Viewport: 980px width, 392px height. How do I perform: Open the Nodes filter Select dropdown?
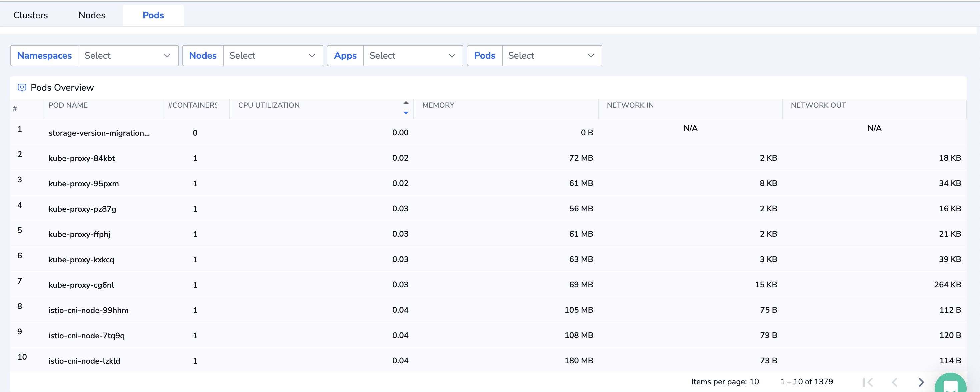(273, 56)
